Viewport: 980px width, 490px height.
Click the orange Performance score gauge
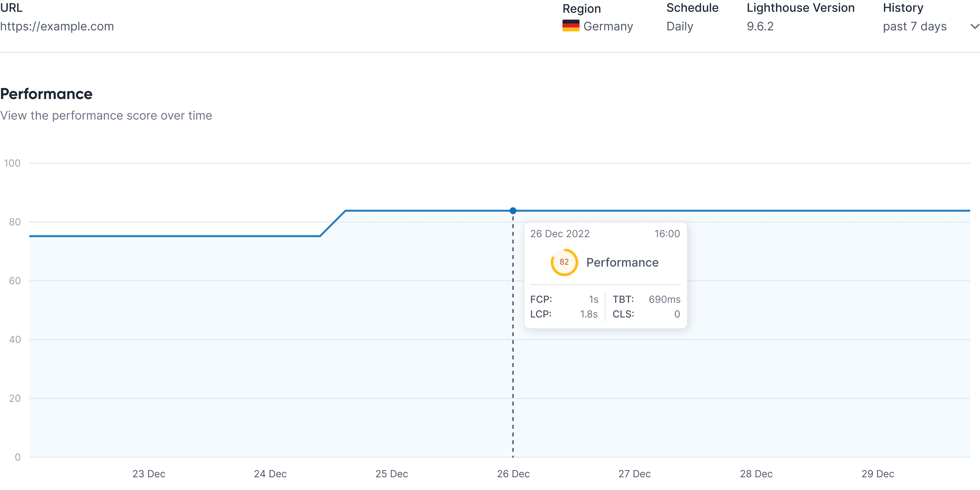point(564,262)
